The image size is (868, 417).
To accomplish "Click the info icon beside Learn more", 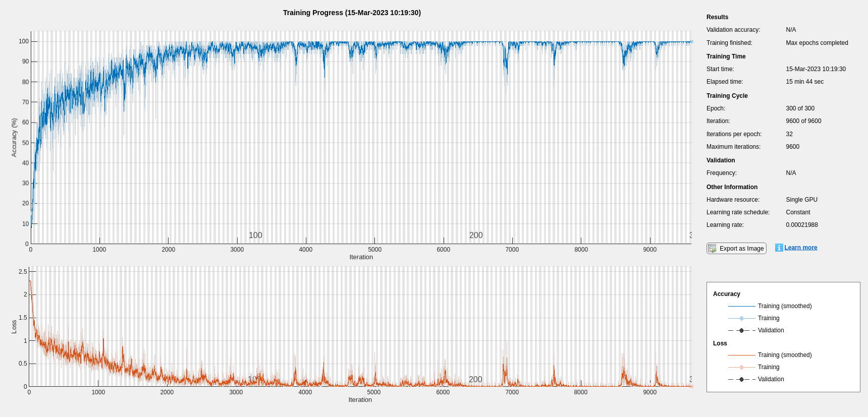I will 779,248.
